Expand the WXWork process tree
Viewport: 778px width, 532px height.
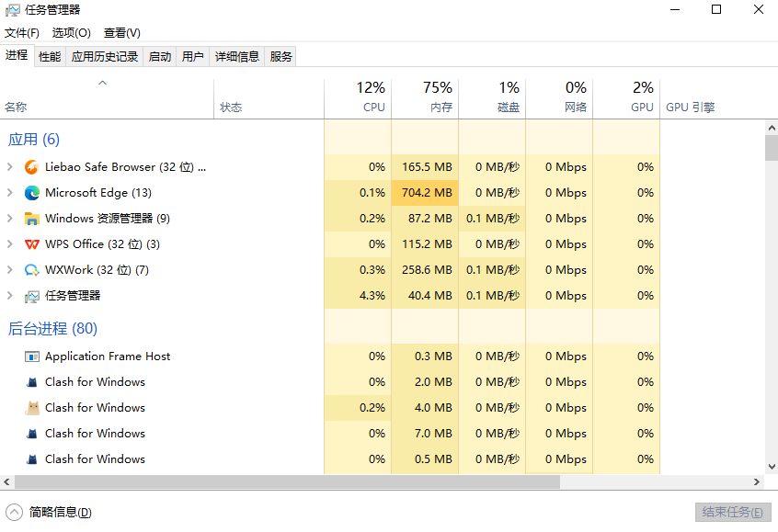[9, 270]
